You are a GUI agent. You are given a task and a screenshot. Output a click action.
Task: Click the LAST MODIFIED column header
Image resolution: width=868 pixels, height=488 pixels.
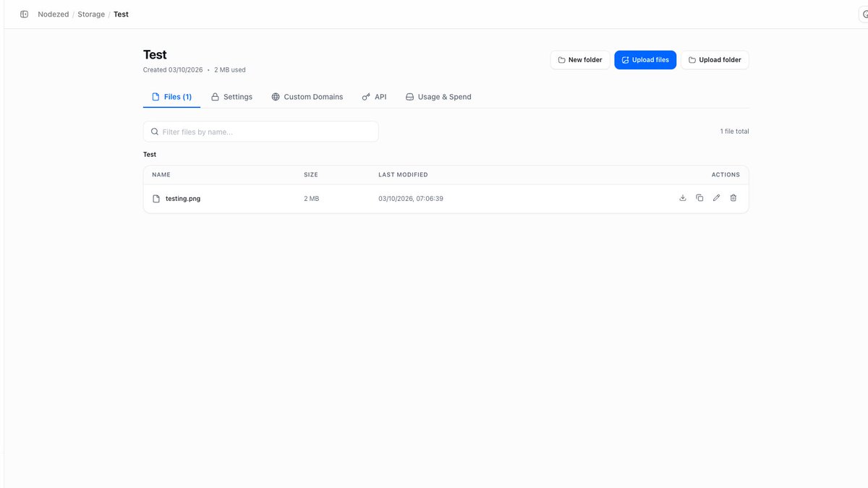[x=403, y=175]
